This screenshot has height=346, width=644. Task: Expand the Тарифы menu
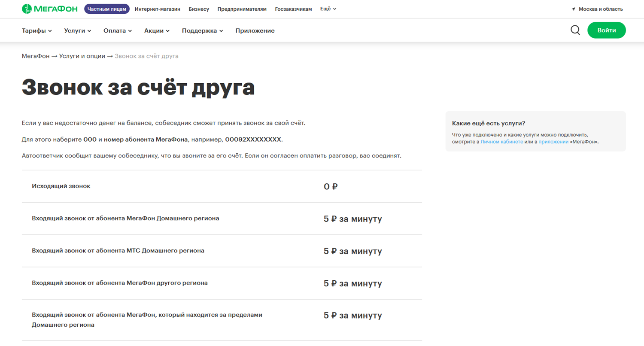(36, 30)
